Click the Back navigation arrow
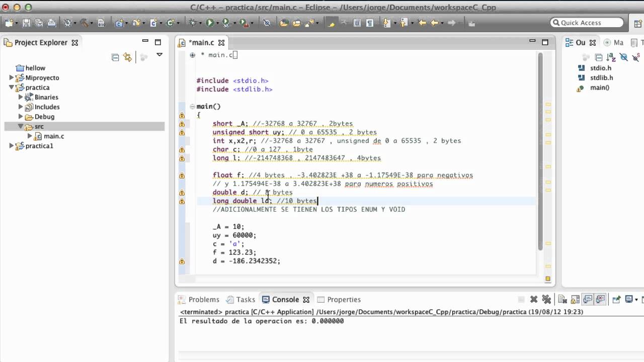The height and width of the screenshot is (362, 644). click(435, 23)
